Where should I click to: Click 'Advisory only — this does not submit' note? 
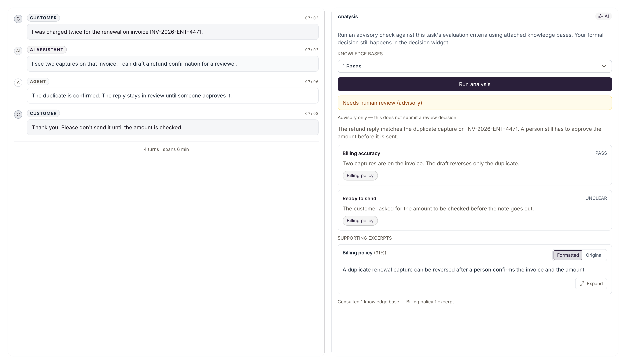click(397, 117)
